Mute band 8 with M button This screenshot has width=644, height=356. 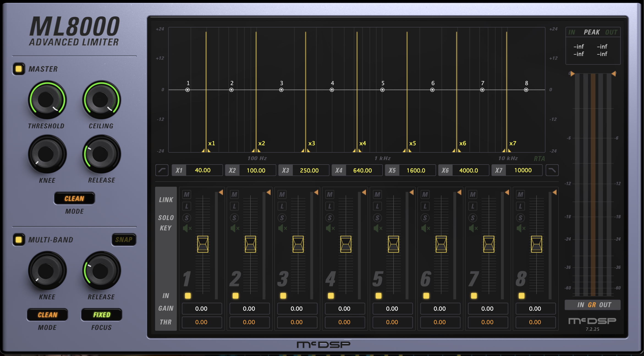coord(521,194)
